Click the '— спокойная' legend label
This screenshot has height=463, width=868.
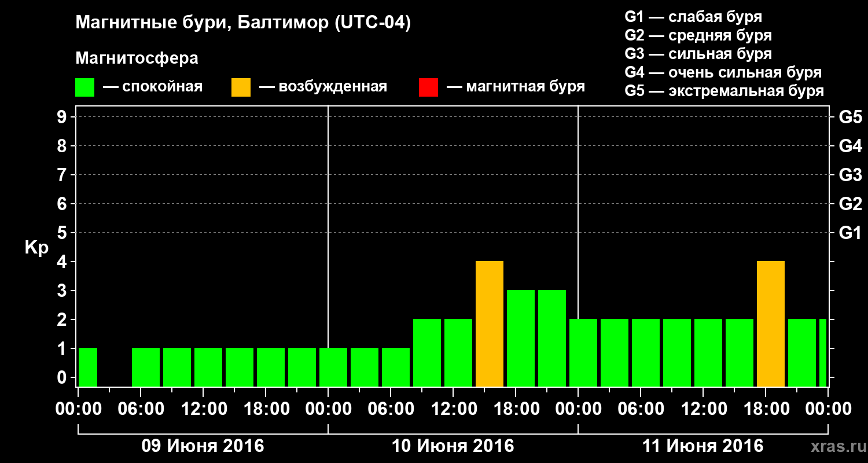coord(153,87)
